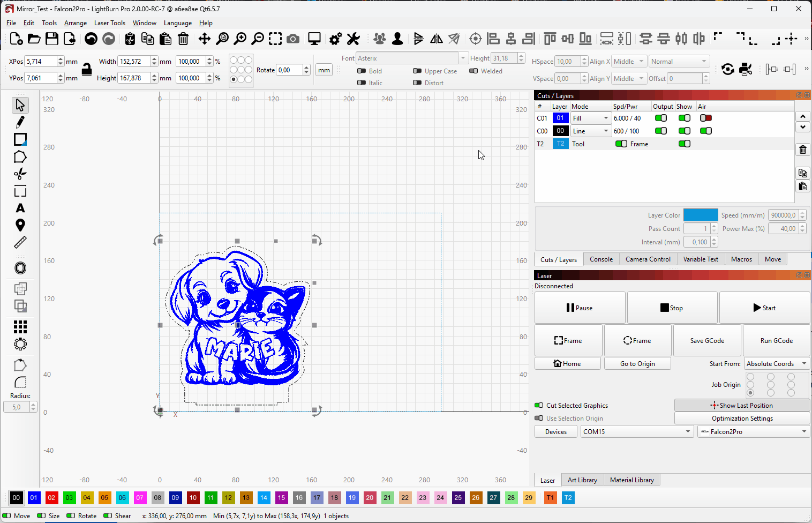This screenshot has height=523, width=812.
Task: Open the Align Y Middle dropdown
Action: point(629,78)
